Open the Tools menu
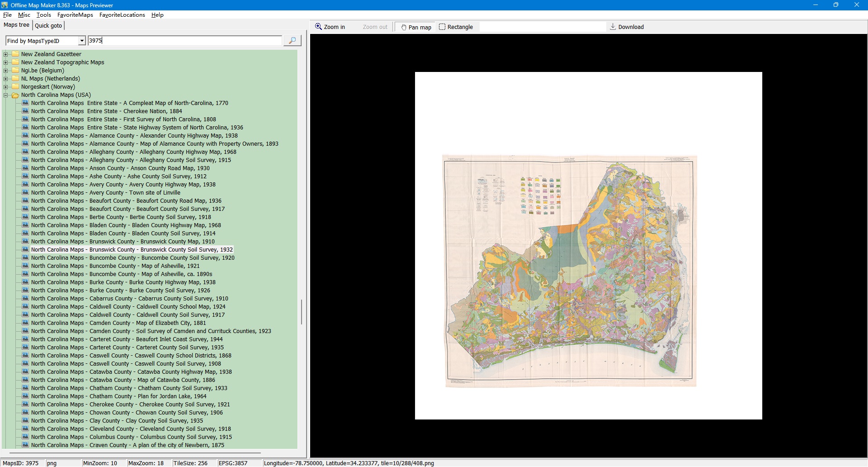This screenshot has height=467, width=868. coord(43,15)
